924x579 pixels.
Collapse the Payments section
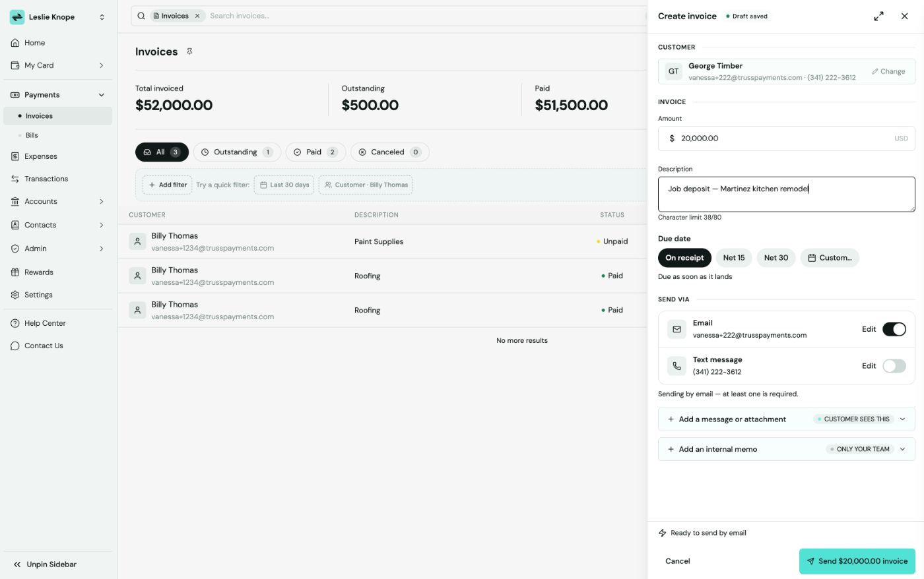(x=57, y=95)
